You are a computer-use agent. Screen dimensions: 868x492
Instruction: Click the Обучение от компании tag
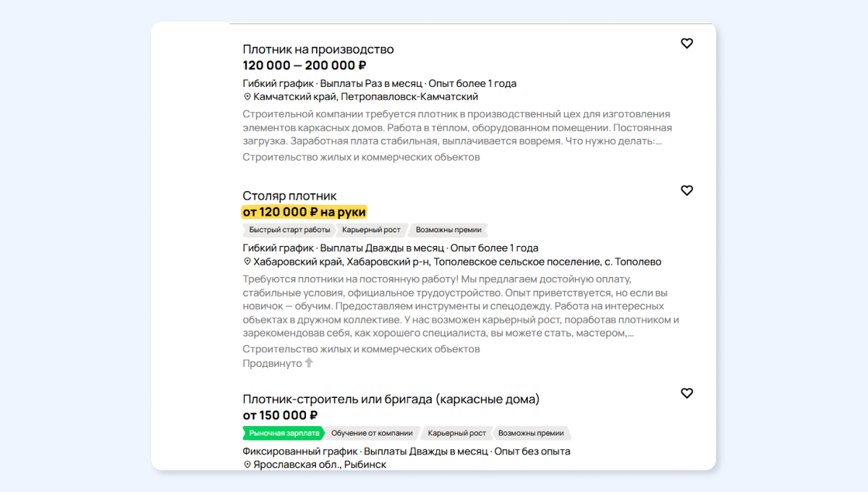click(x=372, y=433)
